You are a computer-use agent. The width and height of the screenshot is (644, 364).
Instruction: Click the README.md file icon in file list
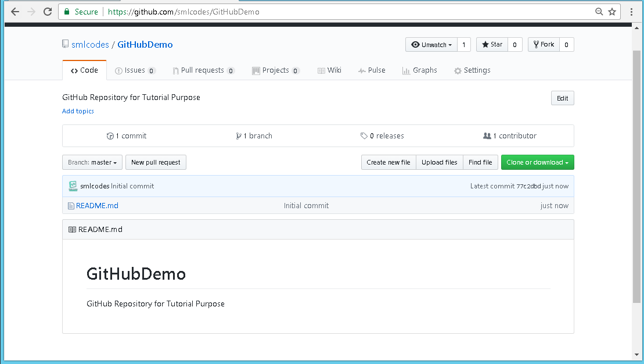71,206
